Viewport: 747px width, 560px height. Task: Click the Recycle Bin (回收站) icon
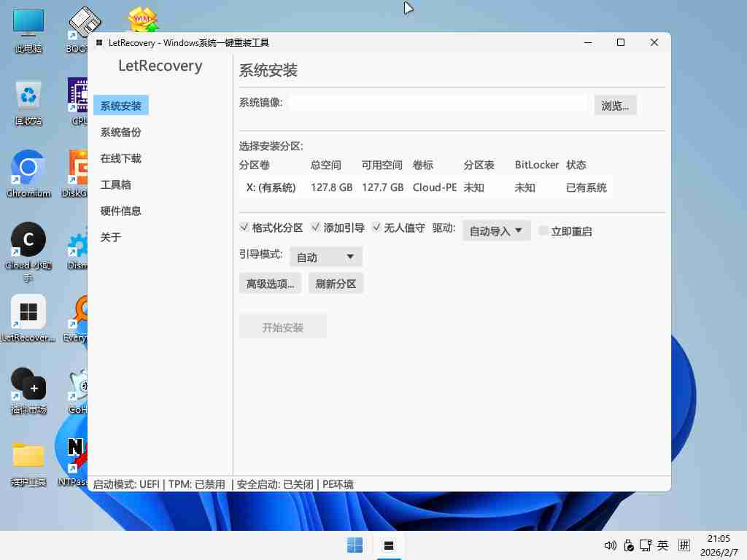(28, 96)
